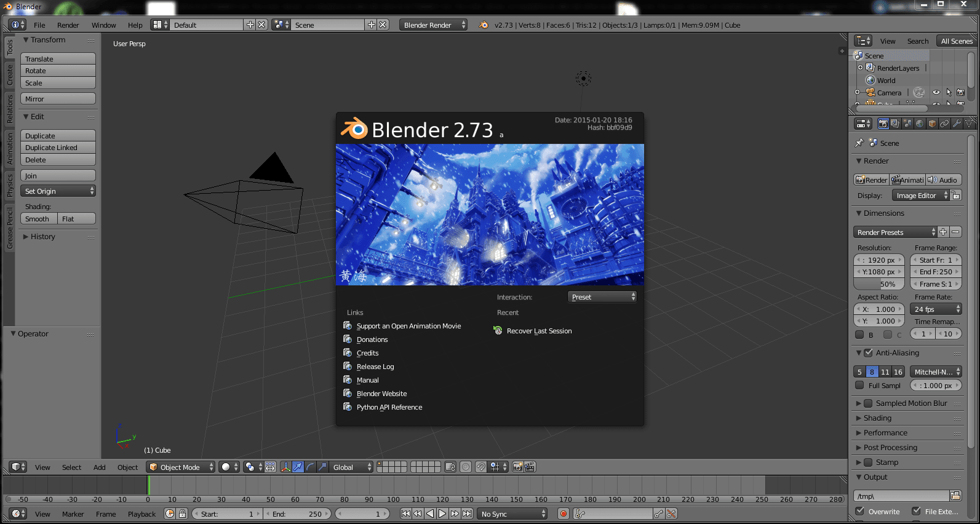Open the Object Mode dropdown
Viewport: 980px width, 524px height.
point(180,467)
